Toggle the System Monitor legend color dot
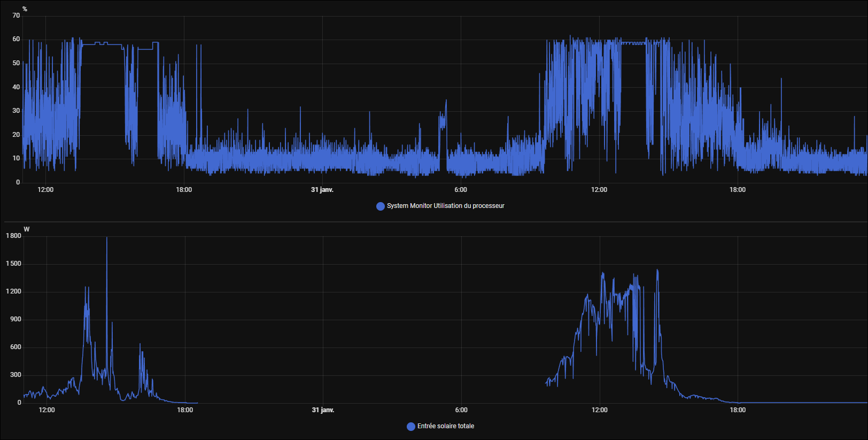 (380, 206)
